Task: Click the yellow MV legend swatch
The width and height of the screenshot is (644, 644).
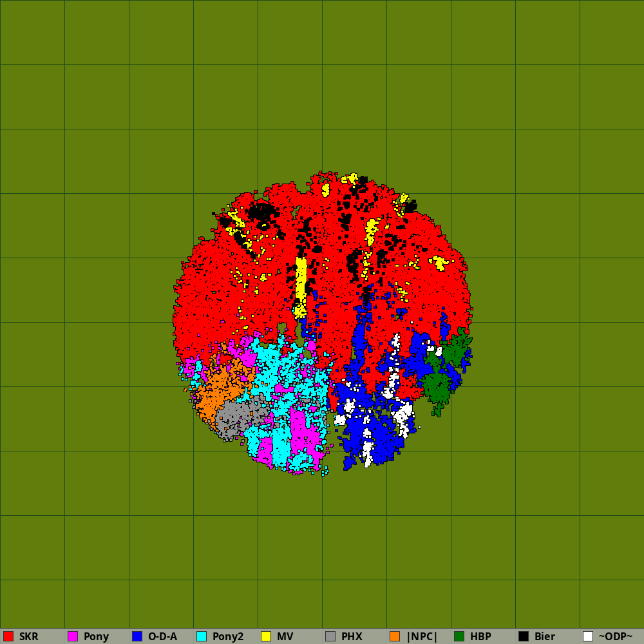Action: [266, 636]
